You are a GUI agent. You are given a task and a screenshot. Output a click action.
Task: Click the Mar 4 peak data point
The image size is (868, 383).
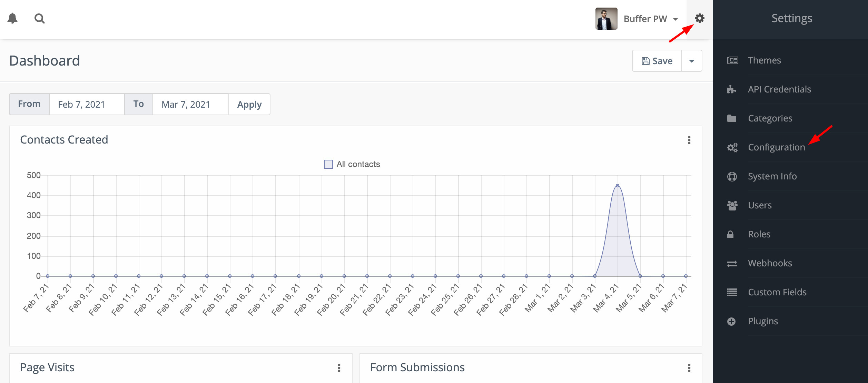617,186
